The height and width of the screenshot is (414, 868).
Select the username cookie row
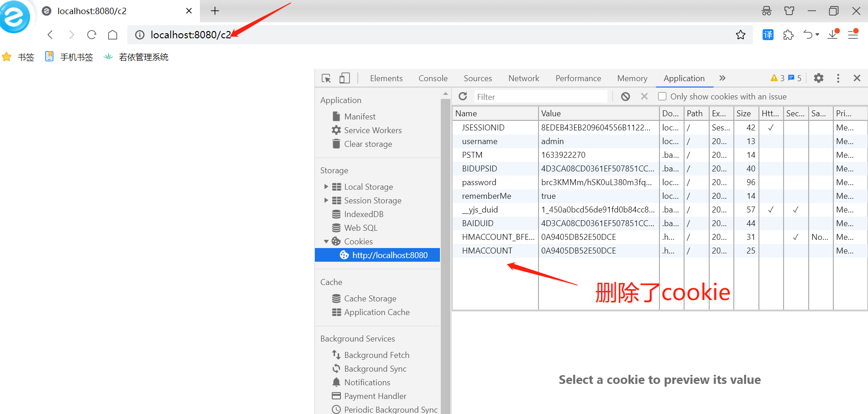(x=660, y=141)
